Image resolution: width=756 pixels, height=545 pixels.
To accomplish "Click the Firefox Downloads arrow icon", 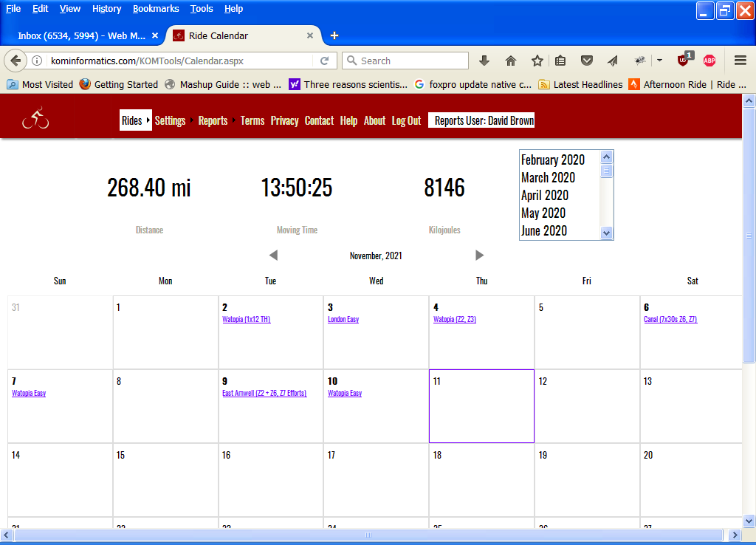I will (484, 61).
